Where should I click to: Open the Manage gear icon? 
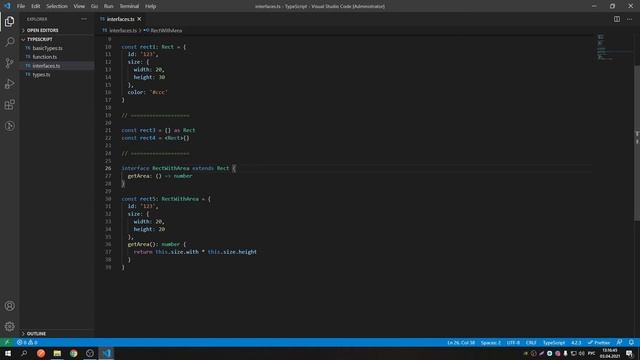[9, 327]
